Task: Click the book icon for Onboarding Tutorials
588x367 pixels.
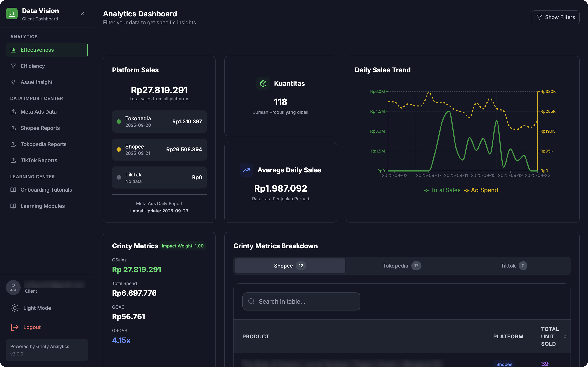Action: (13, 190)
